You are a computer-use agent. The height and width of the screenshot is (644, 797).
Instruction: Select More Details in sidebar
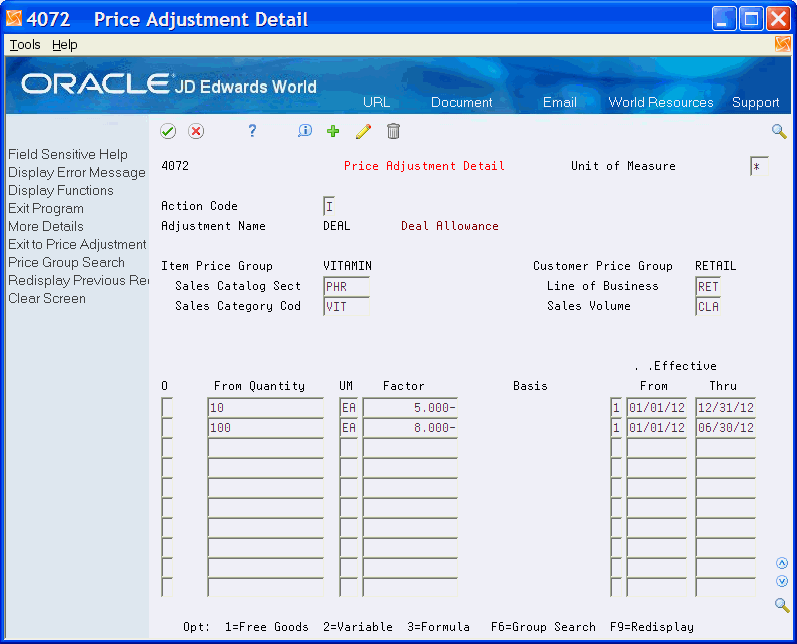[x=46, y=226]
